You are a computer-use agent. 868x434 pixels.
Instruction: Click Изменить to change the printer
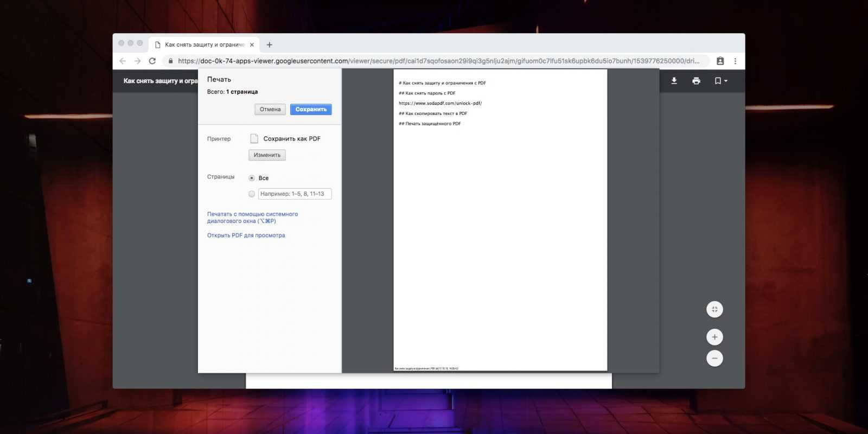coord(267,155)
